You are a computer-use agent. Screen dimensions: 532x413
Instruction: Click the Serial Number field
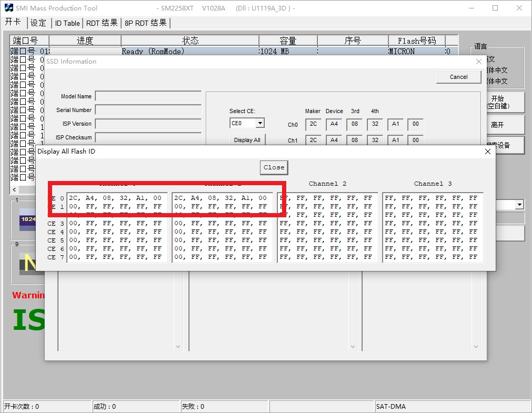point(148,110)
